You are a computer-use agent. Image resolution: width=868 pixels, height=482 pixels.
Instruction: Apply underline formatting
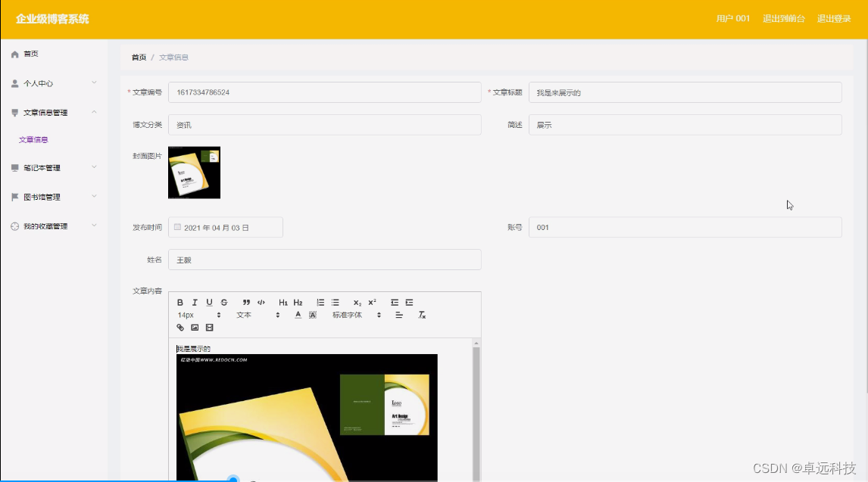click(209, 302)
